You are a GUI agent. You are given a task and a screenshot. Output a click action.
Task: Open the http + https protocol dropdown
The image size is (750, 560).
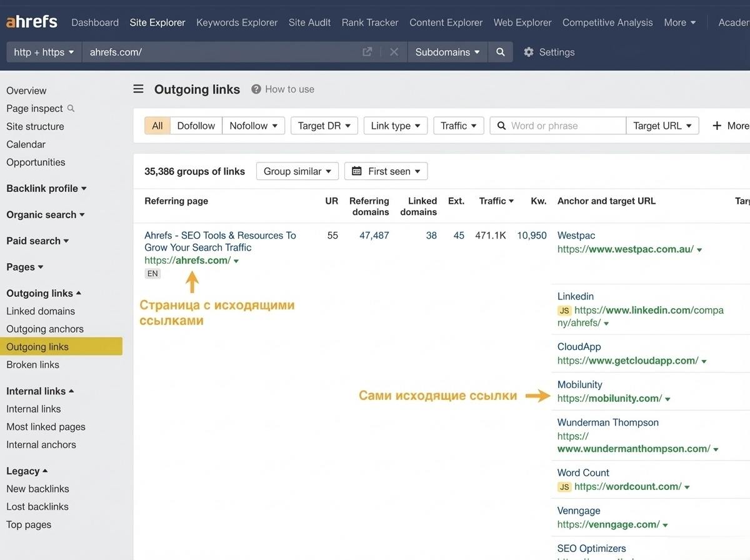pyautogui.click(x=44, y=52)
